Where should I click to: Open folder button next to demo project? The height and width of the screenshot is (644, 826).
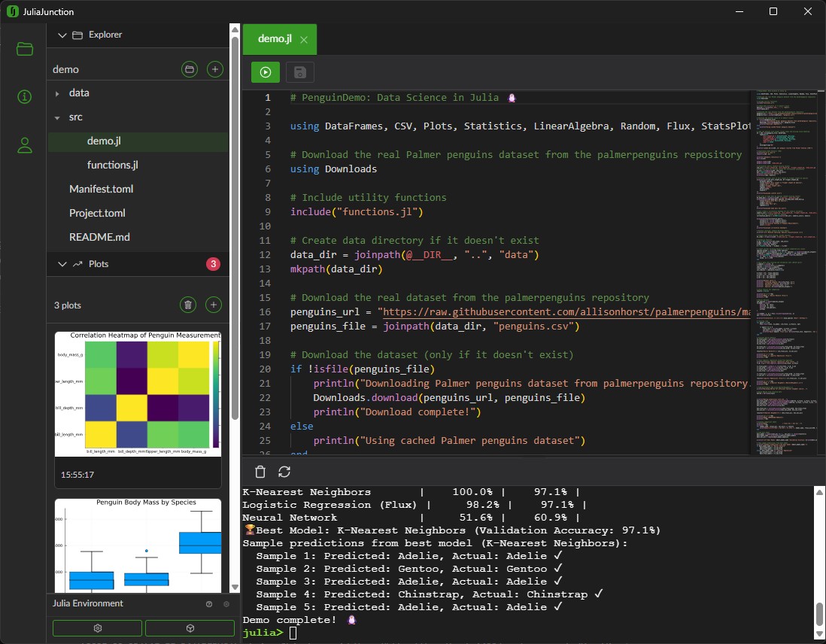pos(190,69)
